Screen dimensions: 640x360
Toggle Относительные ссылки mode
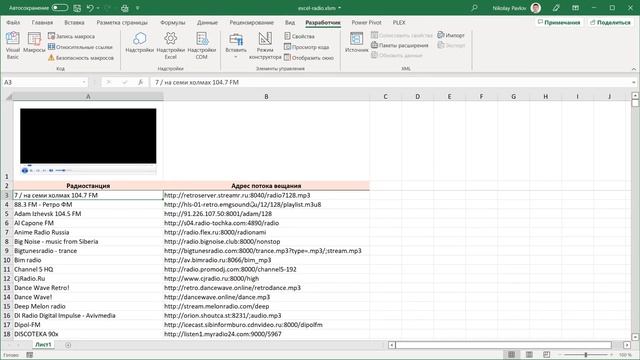pyautogui.click(x=80, y=47)
